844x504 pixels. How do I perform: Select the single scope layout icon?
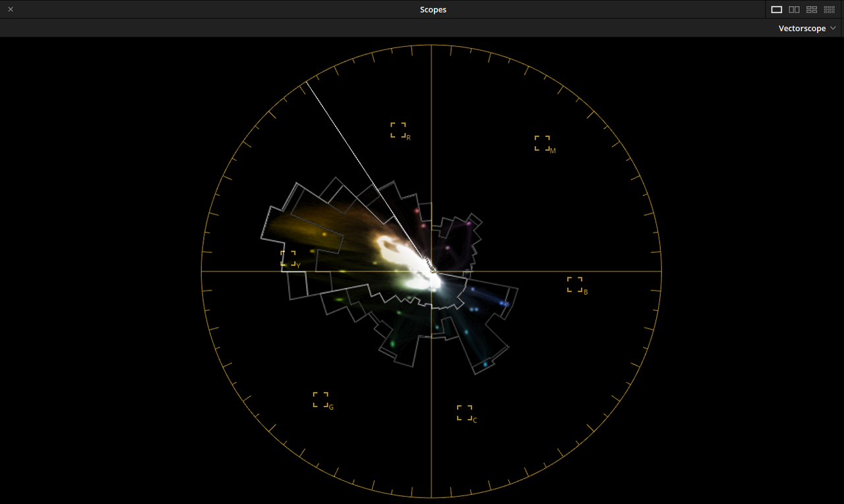(x=776, y=9)
